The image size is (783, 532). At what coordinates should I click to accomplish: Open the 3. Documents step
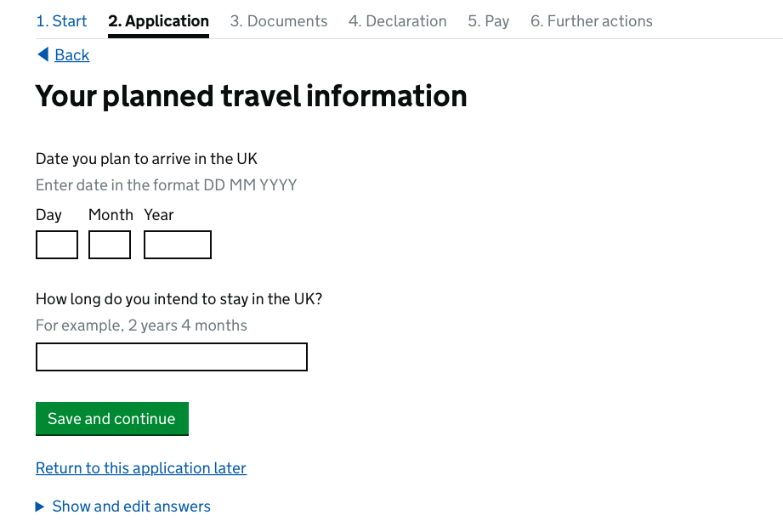(x=279, y=21)
